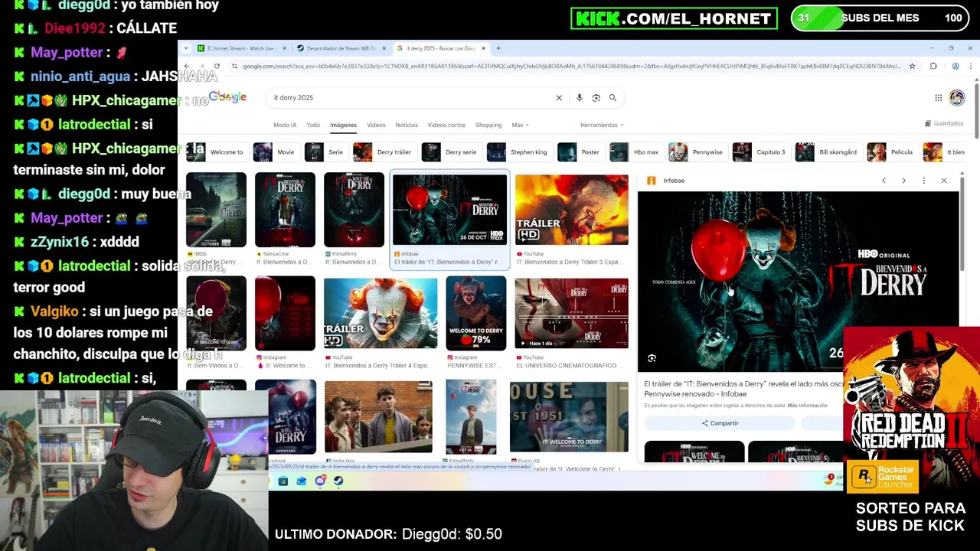
Task: Open more options in the preview panel
Action: tap(924, 181)
